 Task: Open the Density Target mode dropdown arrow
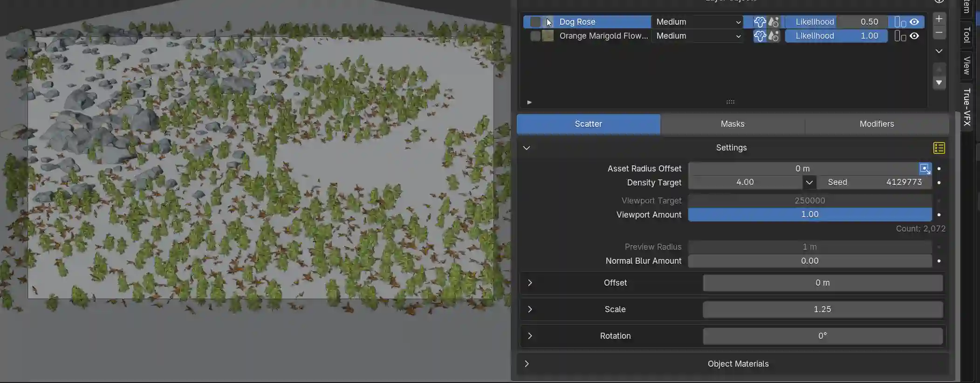pos(809,183)
